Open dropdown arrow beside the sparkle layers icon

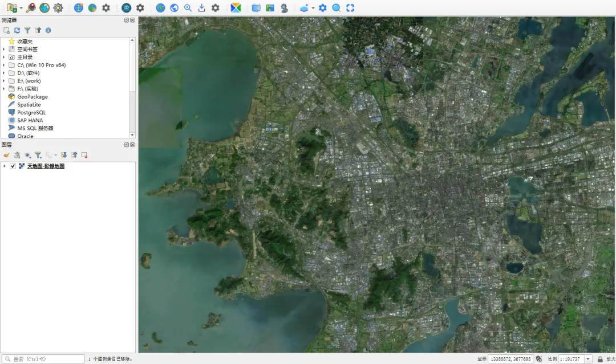(x=313, y=8)
